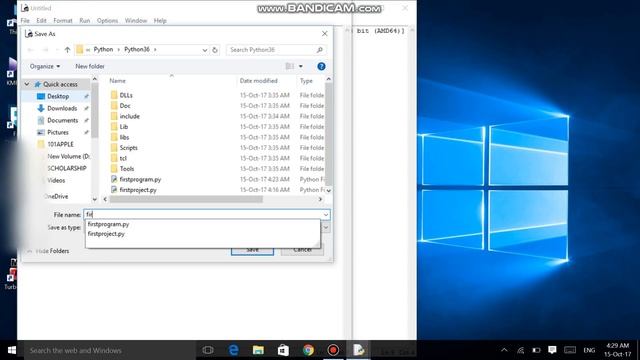Select the include folder
Viewport: 640px width, 360px height.
pyautogui.click(x=129, y=116)
